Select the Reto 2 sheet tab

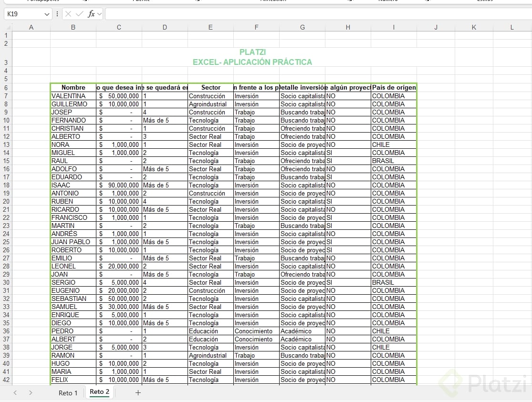[x=99, y=392]
